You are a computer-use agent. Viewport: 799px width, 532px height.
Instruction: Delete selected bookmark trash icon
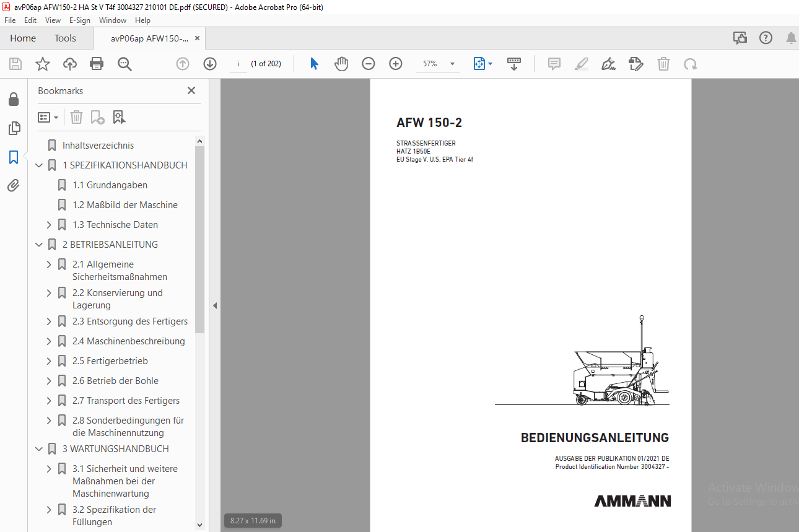[x=76, y=117]
